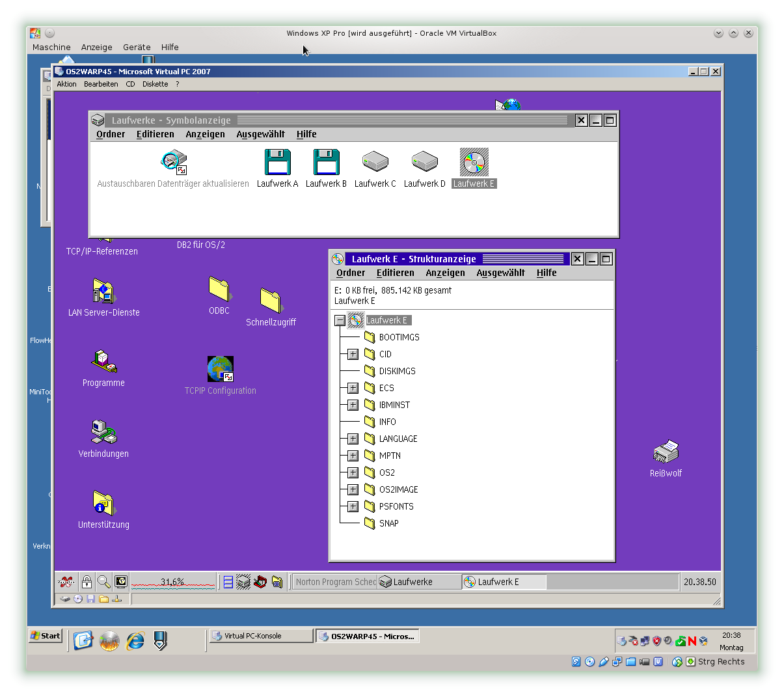Open LAN Server-Dienste desktop icon
Viewport: 784px width, 697px height.
click(x=103, y=291)
